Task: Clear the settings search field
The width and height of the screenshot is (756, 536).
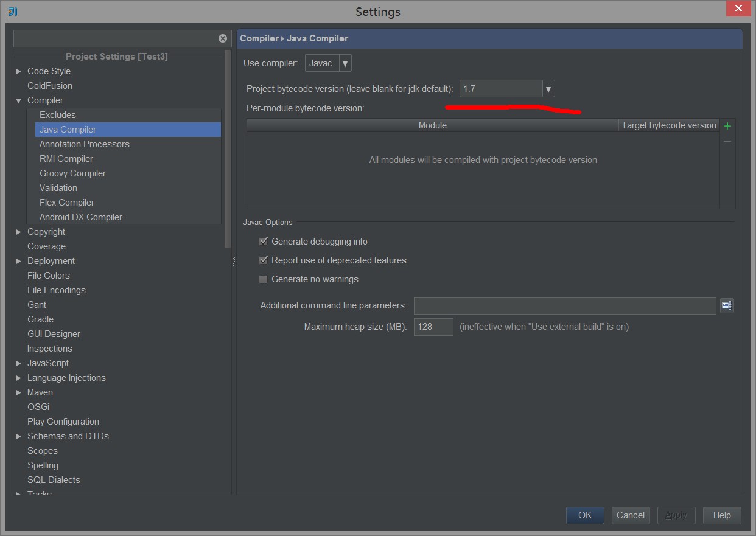Action: [223, 38]
